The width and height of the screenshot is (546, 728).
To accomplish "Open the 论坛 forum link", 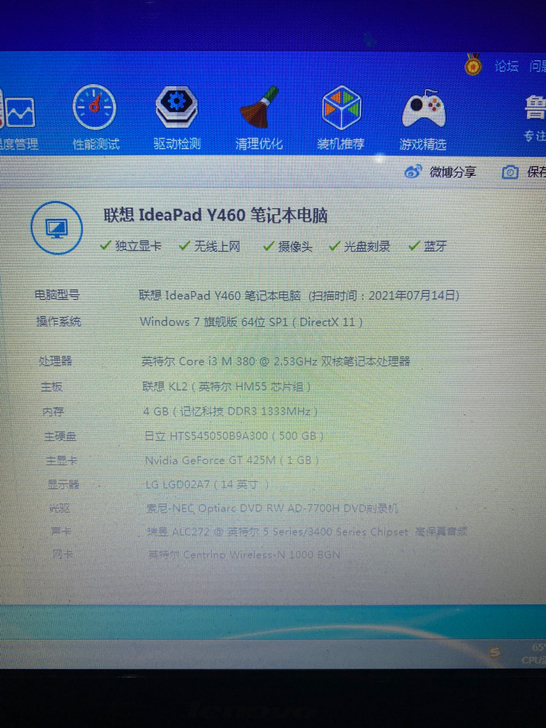I will [x=506, y=66].
